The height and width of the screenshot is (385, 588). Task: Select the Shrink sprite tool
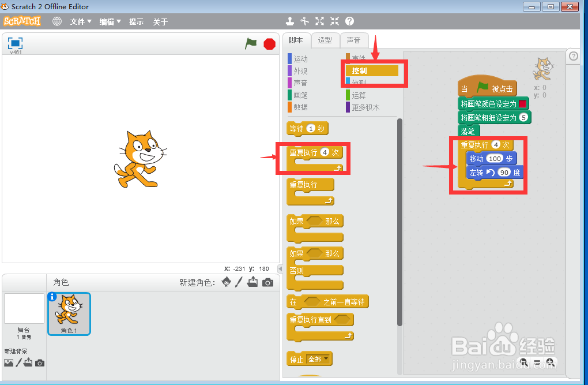click(x=334, y=21)
